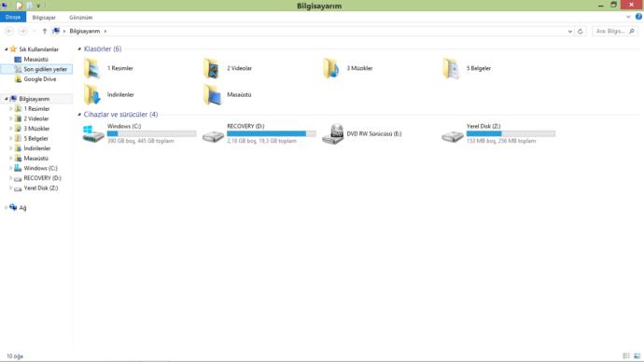Click the forward navigation arrow
Viewport: 644px width, 362px height.
pyautogui.click(x=22, y=31)
